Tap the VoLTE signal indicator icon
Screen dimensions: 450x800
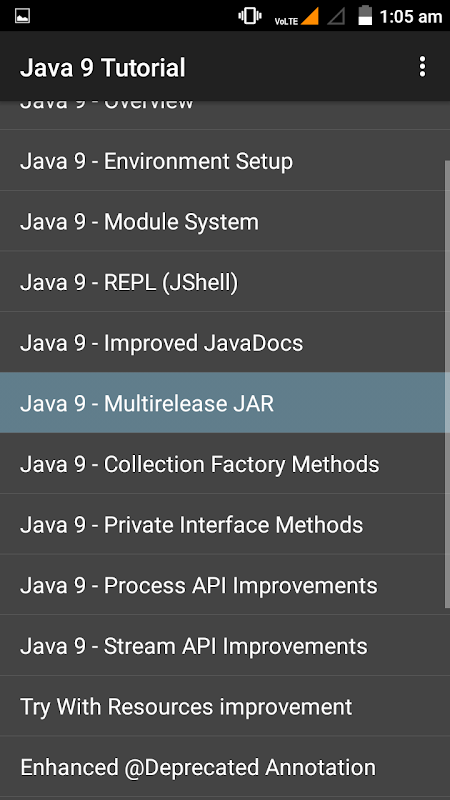point(296,16)
